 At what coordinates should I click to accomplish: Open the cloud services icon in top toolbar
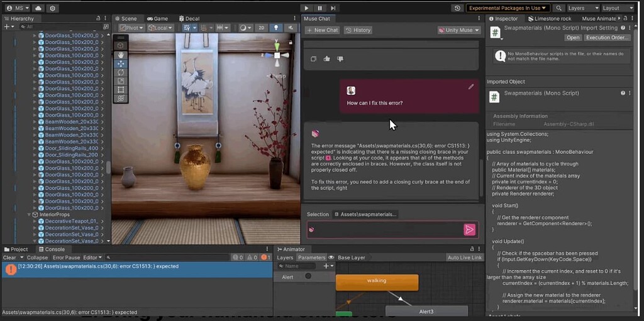[x=38, y=8]
